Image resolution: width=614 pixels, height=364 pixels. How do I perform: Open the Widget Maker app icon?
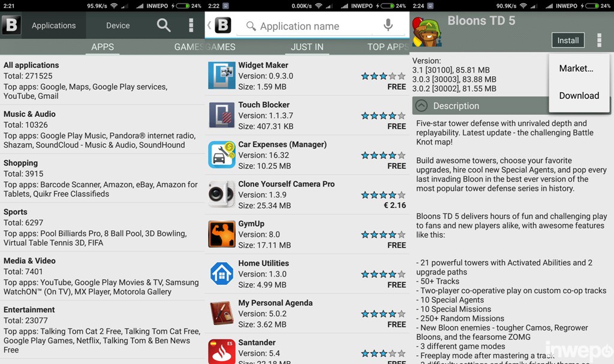222,76
